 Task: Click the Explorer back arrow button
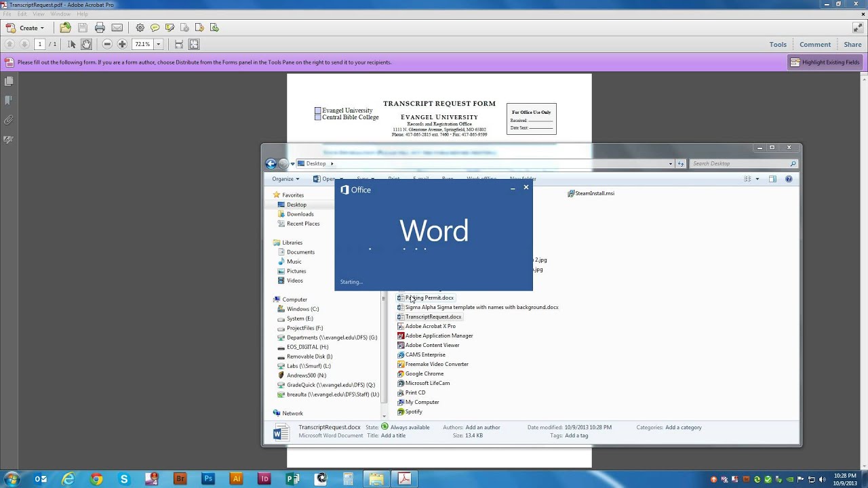pyautogui.click(x=271, y=163)
